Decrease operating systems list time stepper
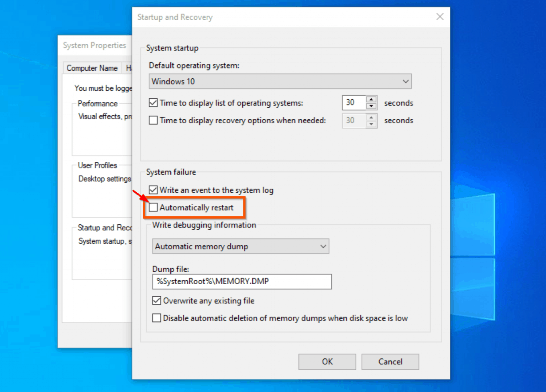The height and width of the screenshot is (392, 546). click(x=371, y=106)
